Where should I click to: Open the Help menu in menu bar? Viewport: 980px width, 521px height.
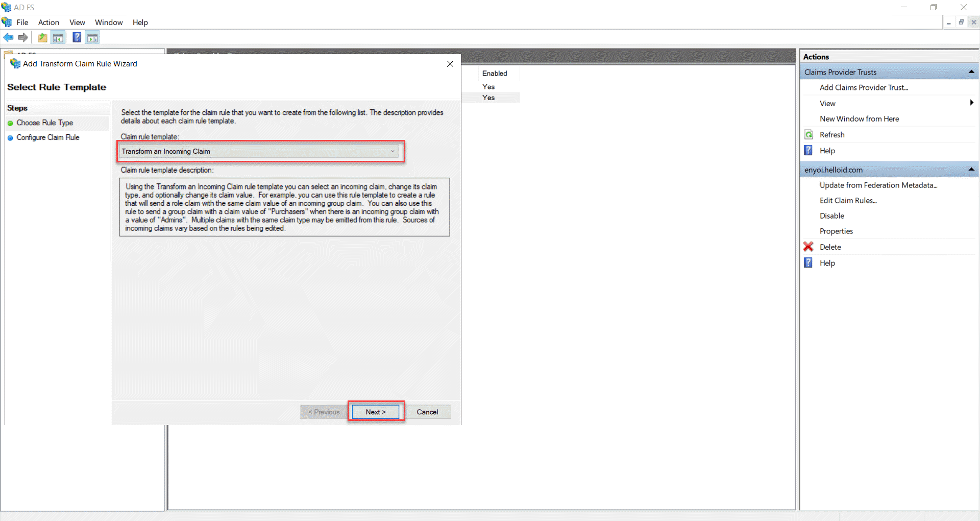pyautogui.click(x=140, y=22)
